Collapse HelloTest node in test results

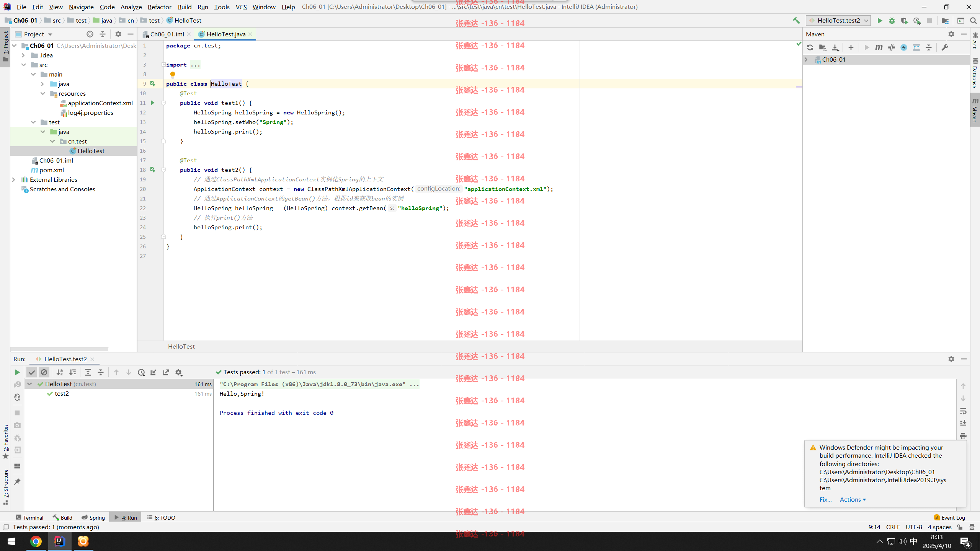click(x=29, y=384)
